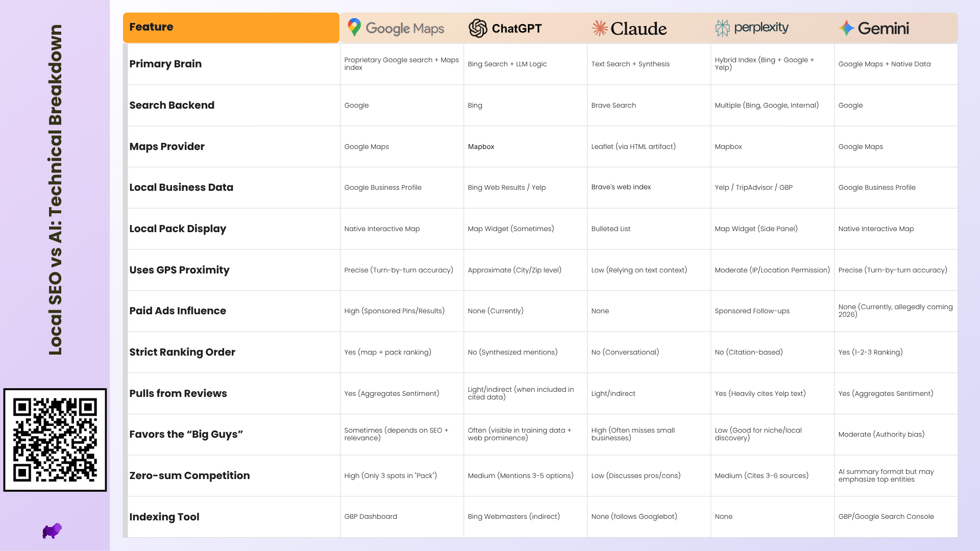Click the purple animal mascot icon
The height and width of the screenshot is (551, 980).
pyautogui.click(x=52, y=531)
